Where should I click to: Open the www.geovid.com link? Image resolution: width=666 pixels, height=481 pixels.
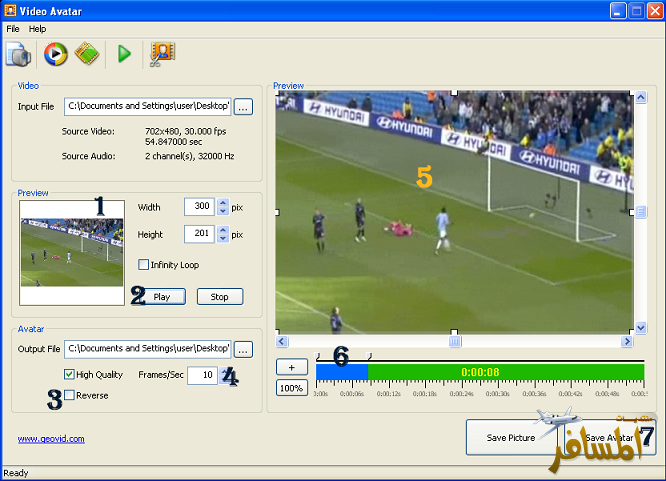(51, 438)
